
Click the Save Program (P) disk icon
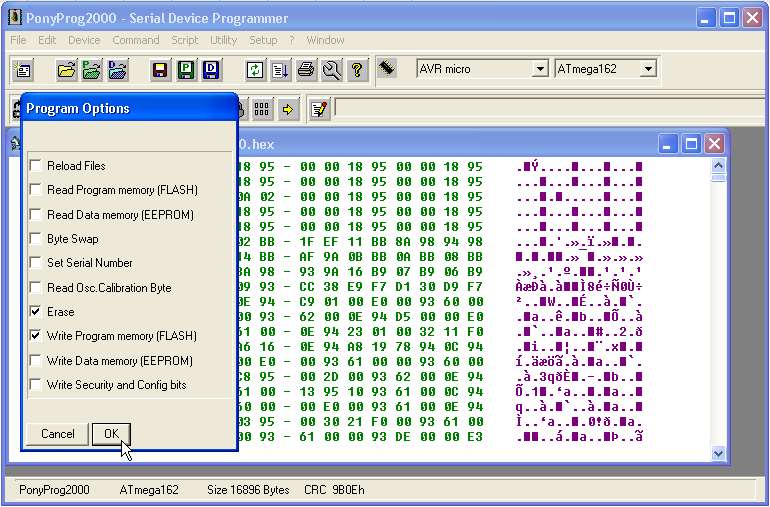click(186, 70)
